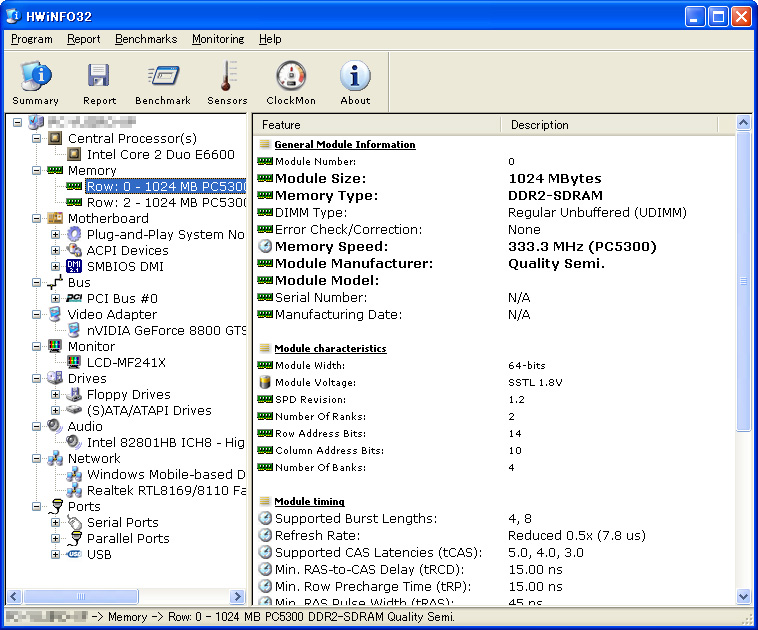Expand the Floppy Drives node

(x=55, y=394)
